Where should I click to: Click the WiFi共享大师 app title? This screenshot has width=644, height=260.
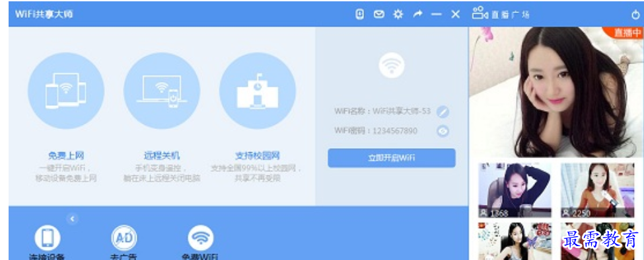tap(44, 14)
